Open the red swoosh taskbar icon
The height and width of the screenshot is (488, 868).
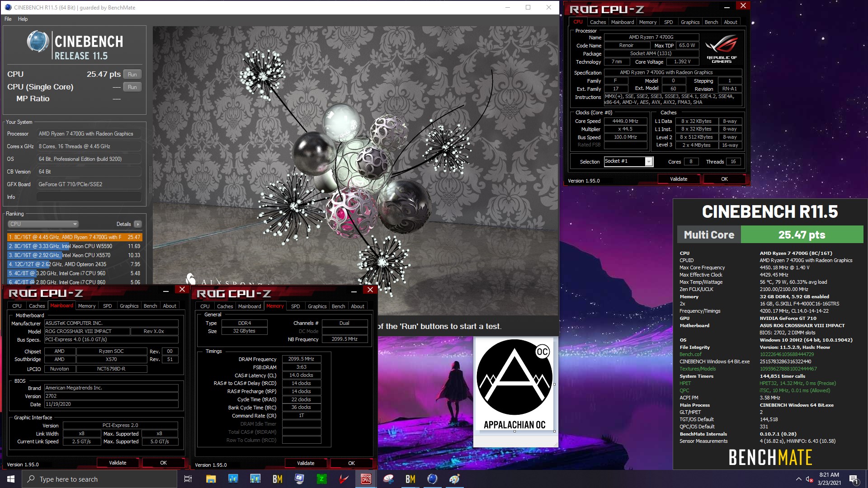tap(344, 479)
